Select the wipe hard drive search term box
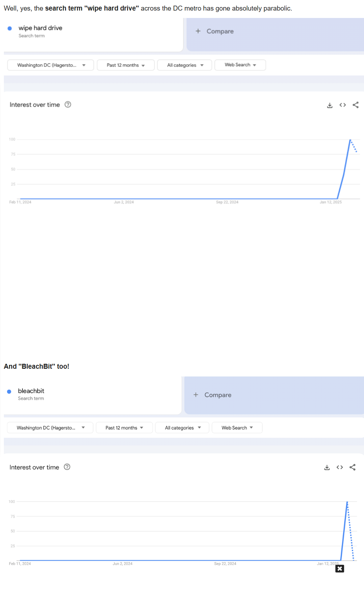The image size is (364, 592). (93, 35)
